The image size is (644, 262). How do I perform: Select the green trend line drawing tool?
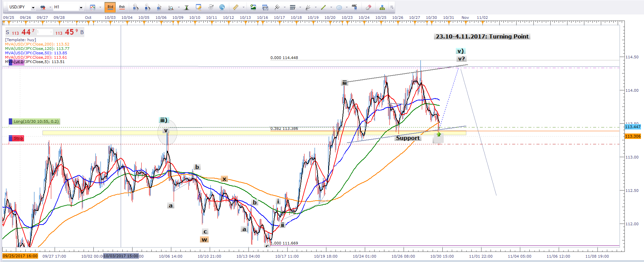323,7
